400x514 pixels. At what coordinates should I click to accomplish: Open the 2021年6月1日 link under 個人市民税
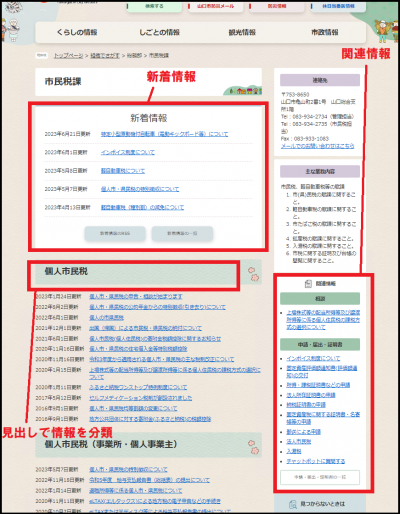tap(155, 339)
